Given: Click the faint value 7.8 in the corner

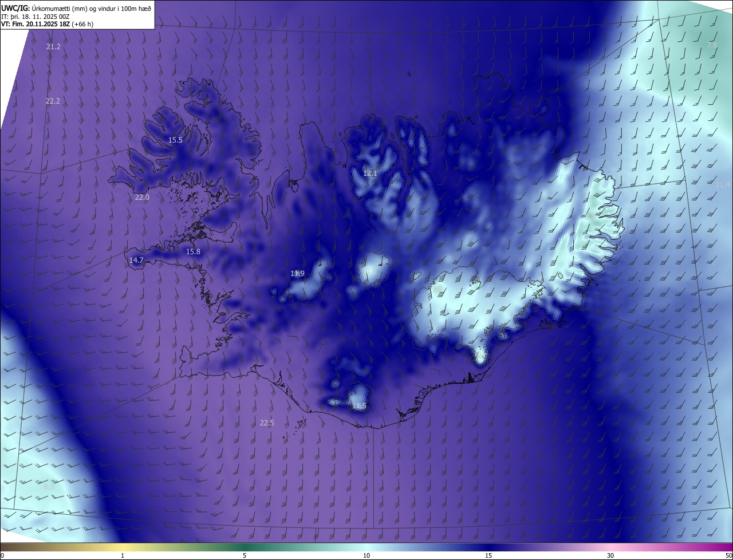Looking at the screenshot, I should [x=712, y=45].
